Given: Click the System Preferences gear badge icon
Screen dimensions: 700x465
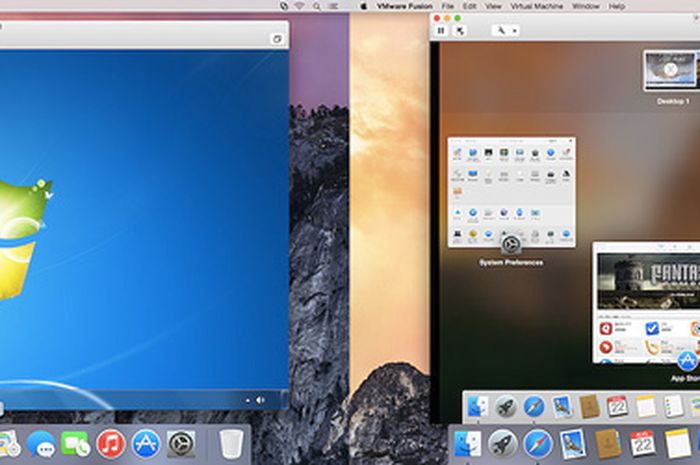Looking at the screenshot, I should (511, 245).
